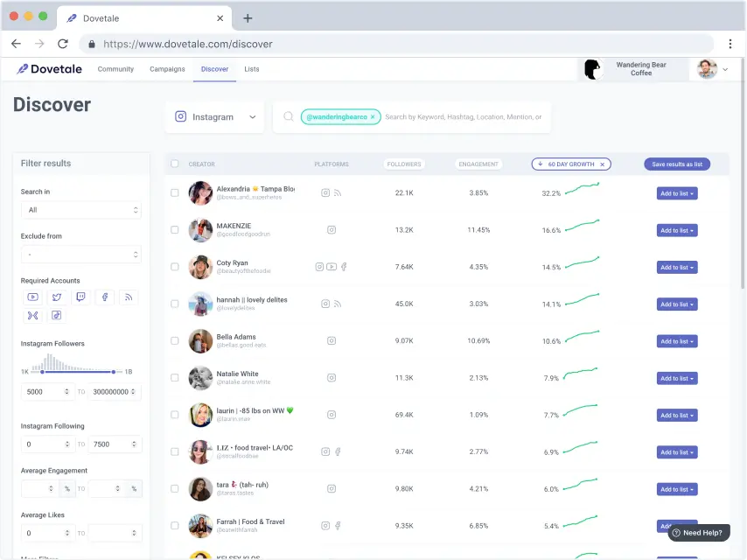747x560 pixels.
Task: Open 'Add to list' dropdown for MAKENZIE
Action: coord(676,231)
